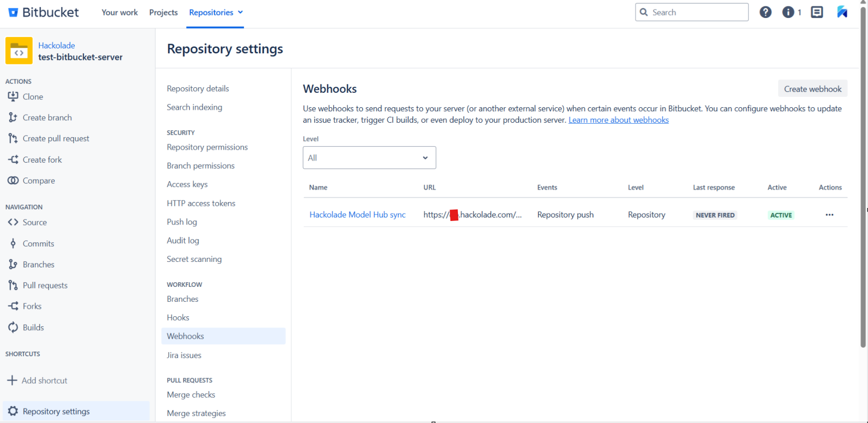The width and height of the screenshot is (868, 423).
Task: Click the Repository settings gear icon
Action: click(x=13, y=411)
